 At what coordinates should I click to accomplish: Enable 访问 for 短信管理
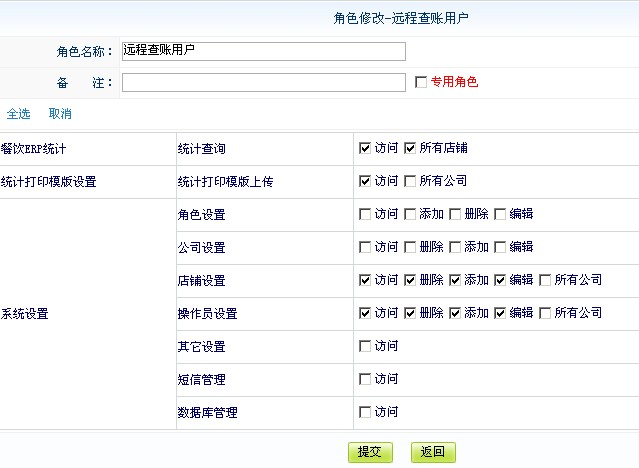tap(365, 379)
